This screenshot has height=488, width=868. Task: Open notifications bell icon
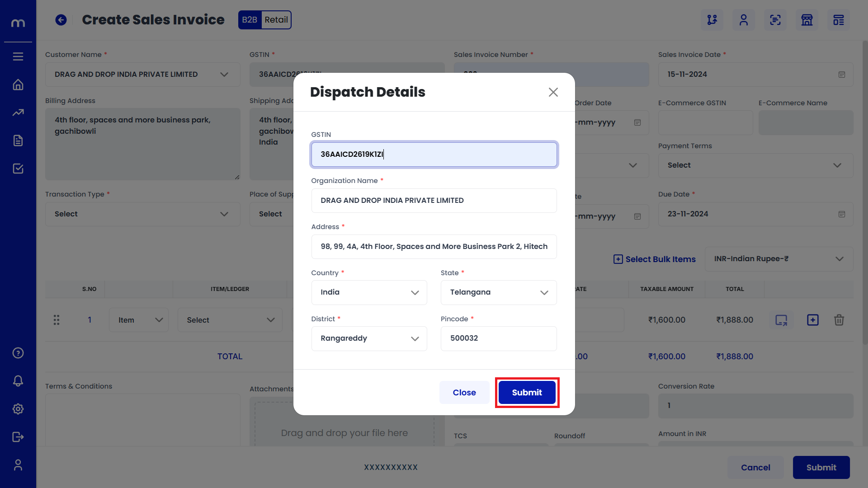coord(18,381)
